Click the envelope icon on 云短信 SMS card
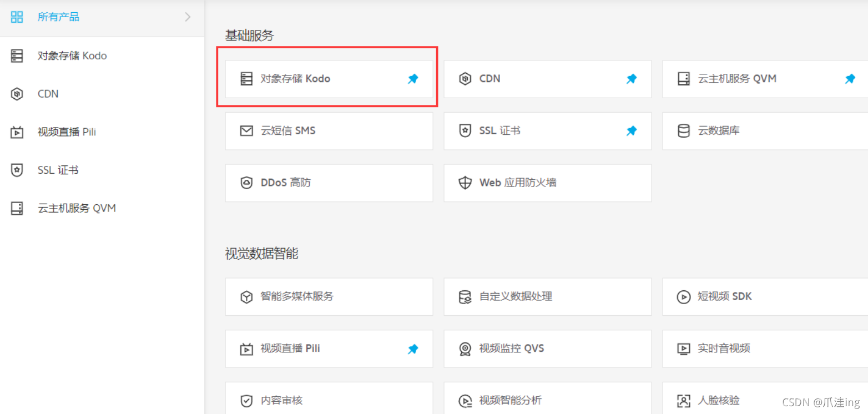The image size is (868, 414). (x=246, y=131)
